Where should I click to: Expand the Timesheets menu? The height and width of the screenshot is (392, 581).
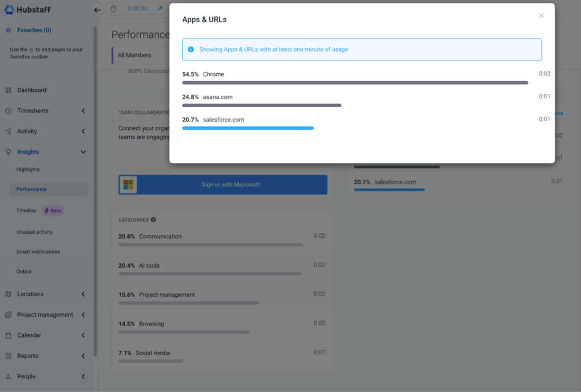pos(83,111)
